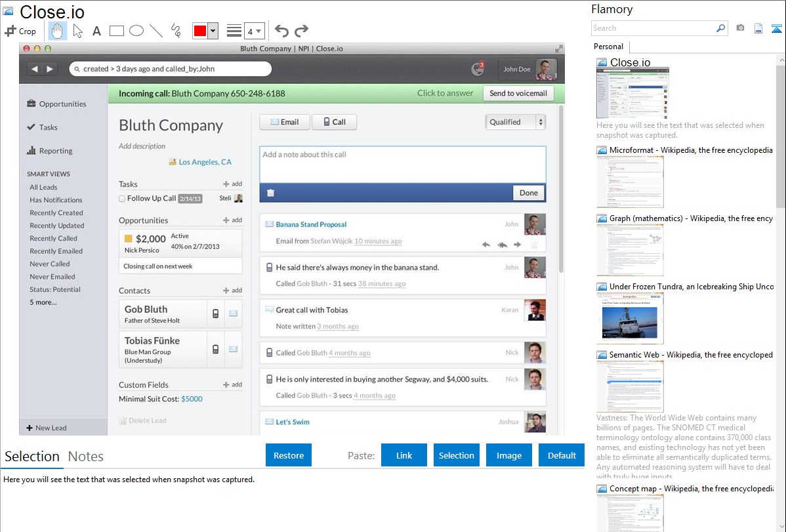786x532 pixels.
Task: Click Send to voicemail
Action: [518, 93]
